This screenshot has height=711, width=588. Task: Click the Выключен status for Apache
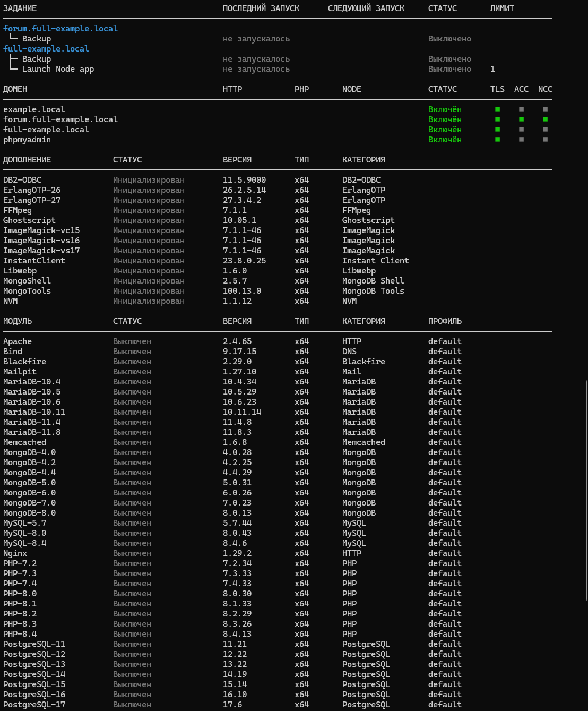[132, 341]
